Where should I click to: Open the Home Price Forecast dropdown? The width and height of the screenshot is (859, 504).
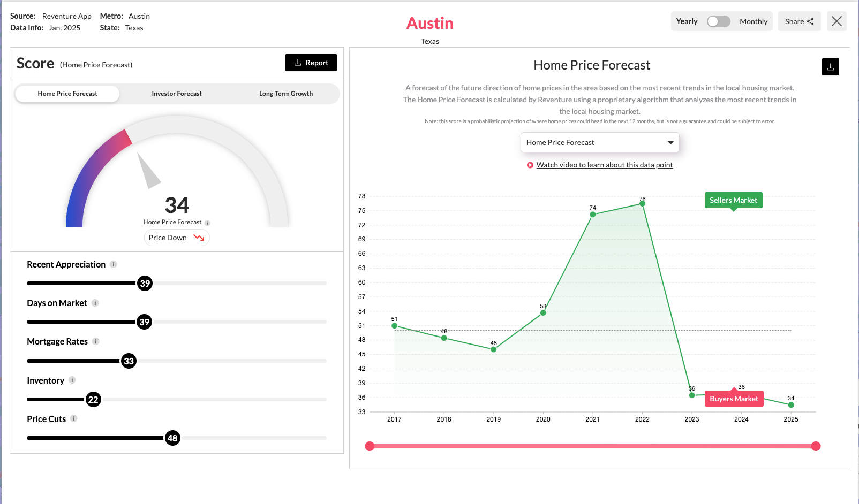point(599,142)
